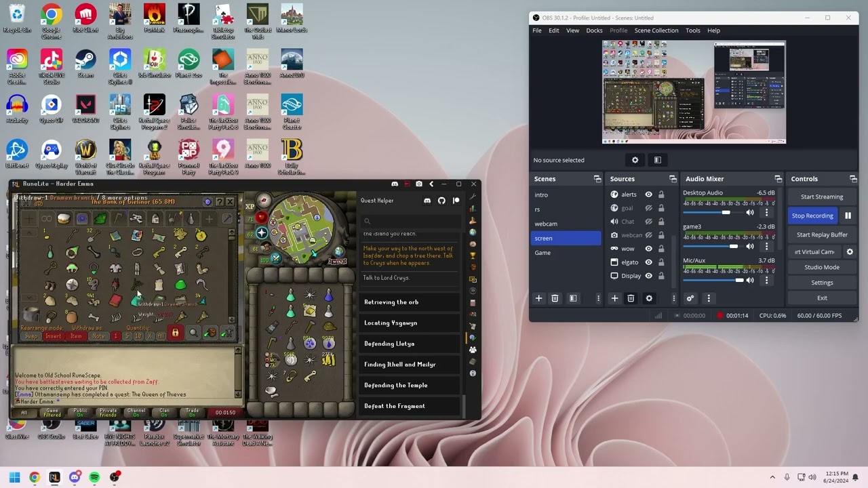Viewport: 868px width, 488px height.
Task: Show the goal source with its eye icon
Action: click(x=648, y=208)
